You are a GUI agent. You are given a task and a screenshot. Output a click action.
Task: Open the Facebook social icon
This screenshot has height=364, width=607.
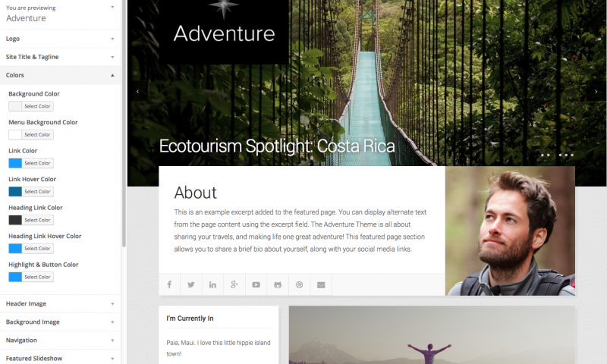[169, 284]
